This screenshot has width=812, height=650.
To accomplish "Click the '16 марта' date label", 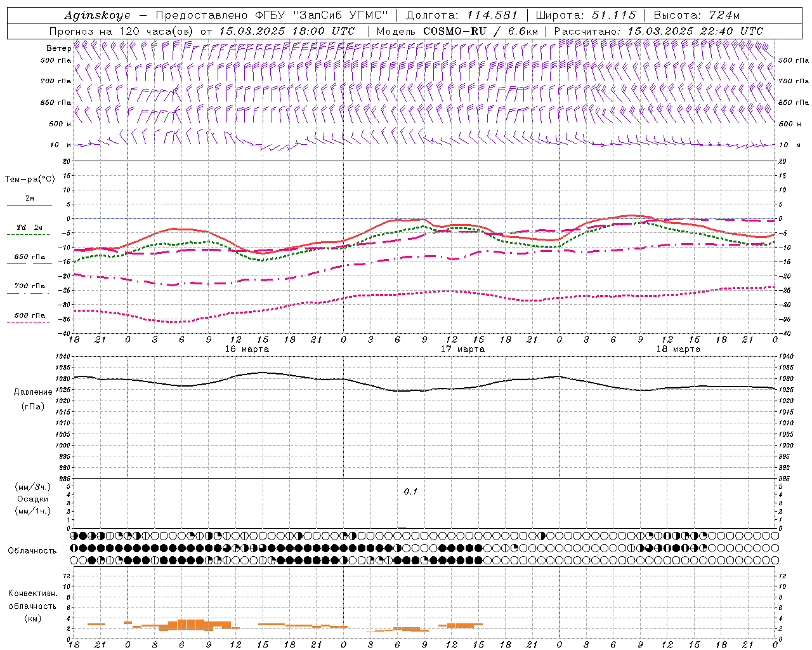I will pyautogui.click(x=247, y=349).
